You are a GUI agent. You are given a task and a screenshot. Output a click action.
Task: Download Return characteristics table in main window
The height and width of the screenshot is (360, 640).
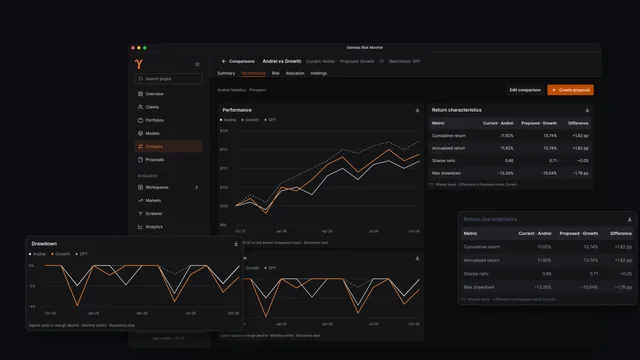[x=587, y=110]
